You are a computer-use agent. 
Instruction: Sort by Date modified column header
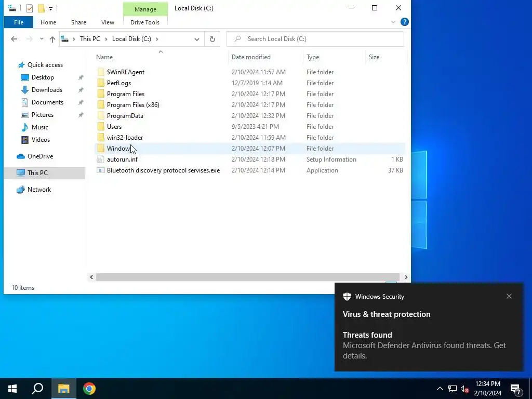(251, 57)
